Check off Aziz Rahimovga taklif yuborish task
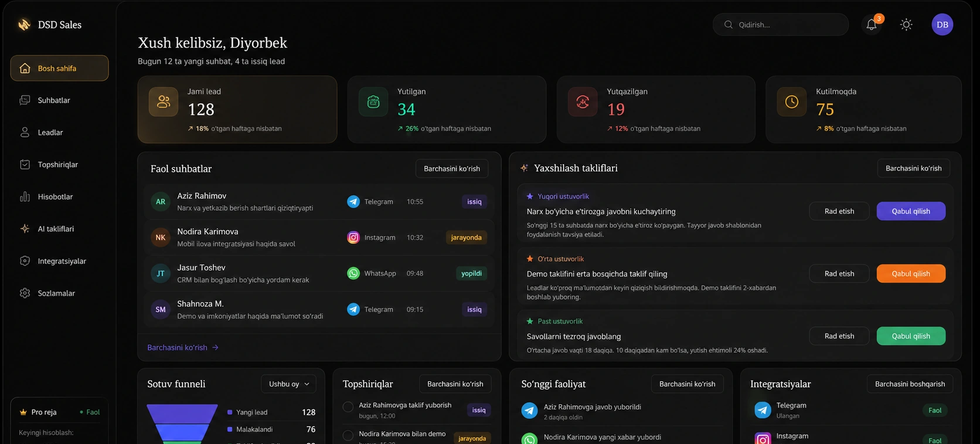Viewport: 980px width, 444px height. point(348,406)
